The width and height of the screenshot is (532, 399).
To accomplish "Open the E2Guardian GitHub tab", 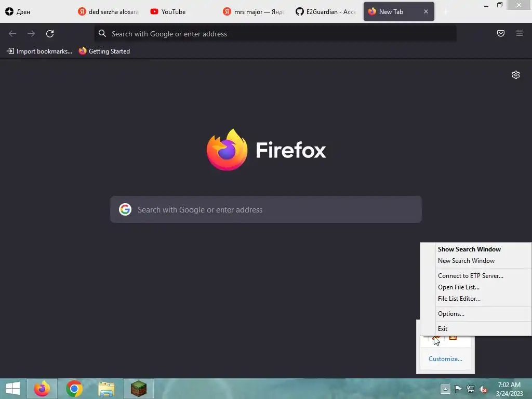I will [x=326, y=11].
